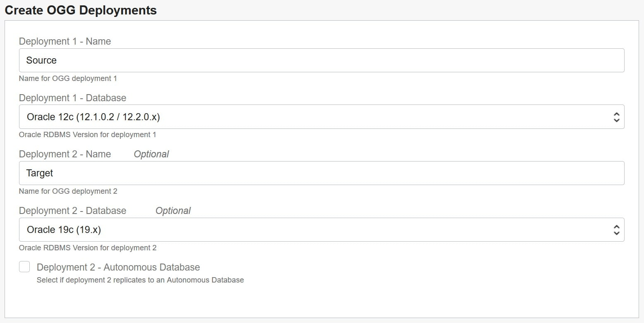Click the Deployment 1 Name field containing Source
The height and width of the screenshot is (323, 644).
pos(321,60)
